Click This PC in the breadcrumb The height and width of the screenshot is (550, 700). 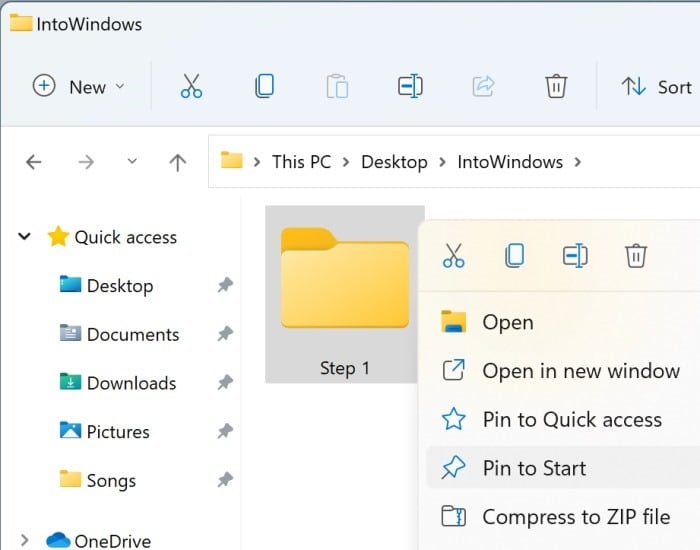301,162
